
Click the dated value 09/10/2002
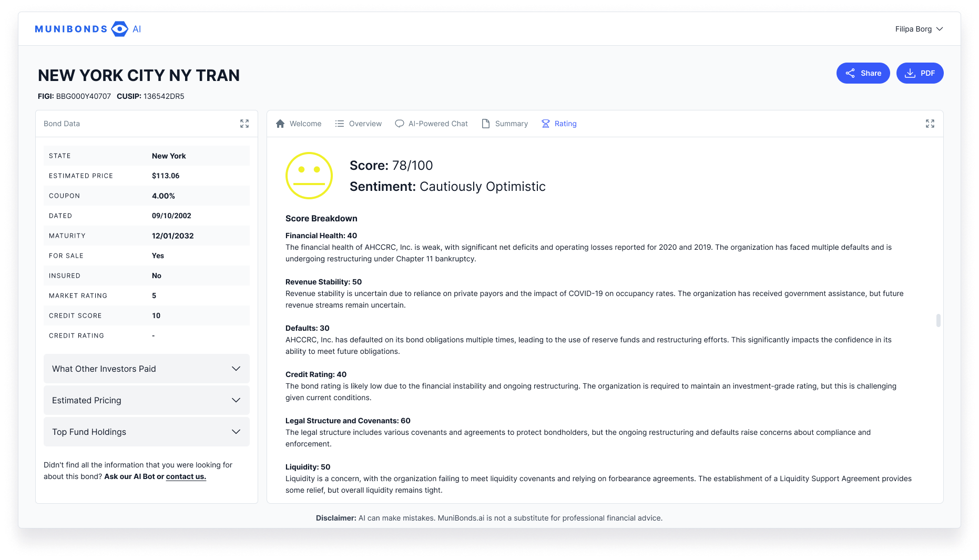pyautogui.click(x=171, y=216)
